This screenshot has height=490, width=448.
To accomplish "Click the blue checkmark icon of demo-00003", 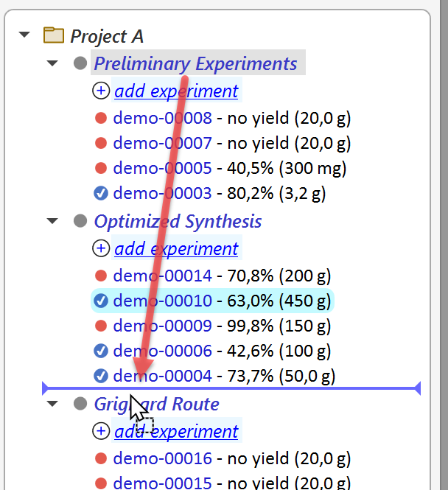I will (101, 193).
